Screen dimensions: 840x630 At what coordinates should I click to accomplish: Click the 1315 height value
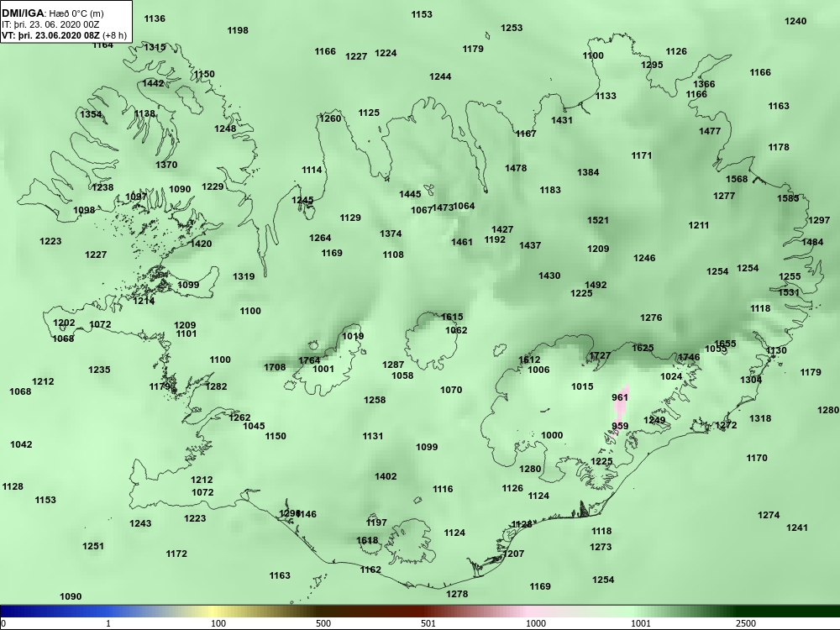pyautogui.click(x=155, y=47)
